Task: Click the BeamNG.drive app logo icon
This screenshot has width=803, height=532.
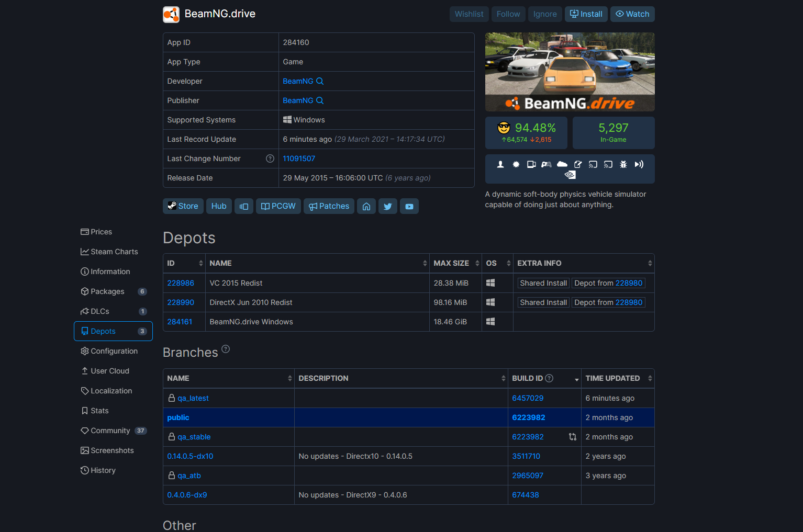Action: point(171,15)
